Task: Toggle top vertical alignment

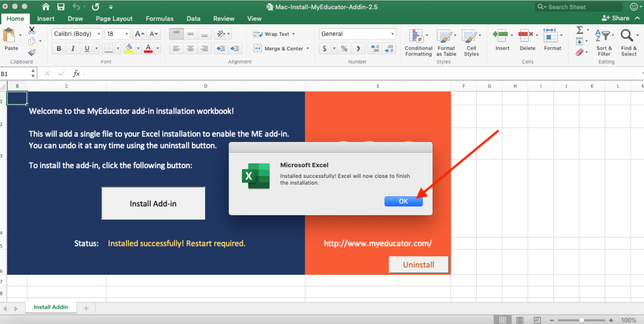Action: [177, 34]
